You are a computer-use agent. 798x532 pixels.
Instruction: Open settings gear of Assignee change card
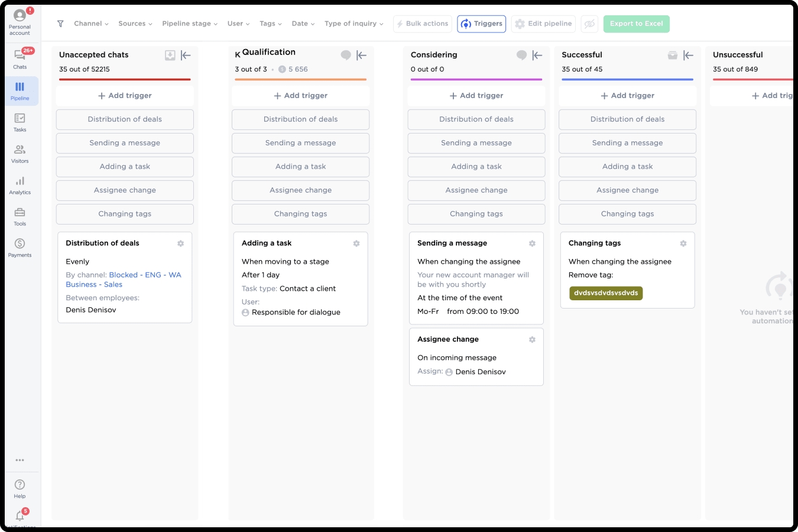click(532, 340)
